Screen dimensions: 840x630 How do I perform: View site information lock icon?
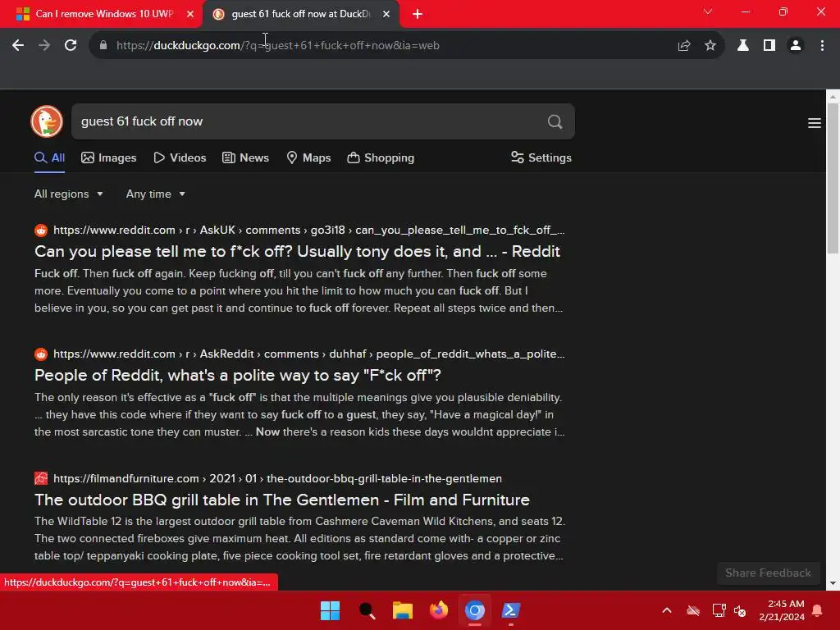(103, 46)
